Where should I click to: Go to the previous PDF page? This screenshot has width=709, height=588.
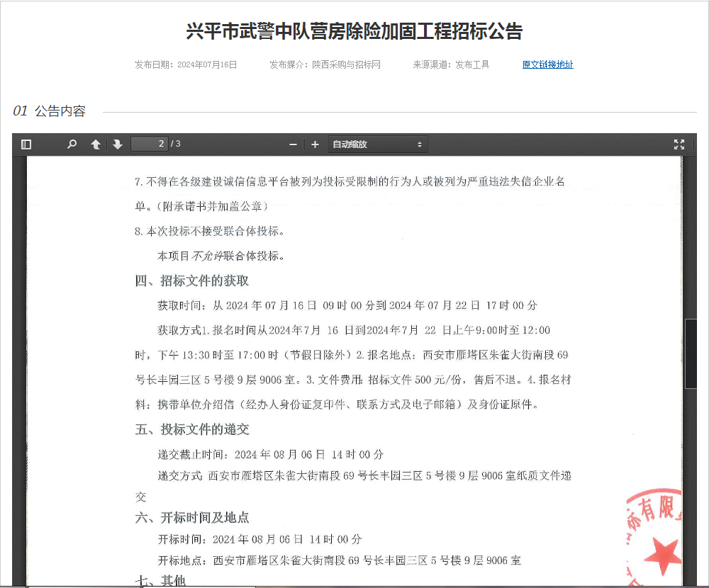coord(96,145)
